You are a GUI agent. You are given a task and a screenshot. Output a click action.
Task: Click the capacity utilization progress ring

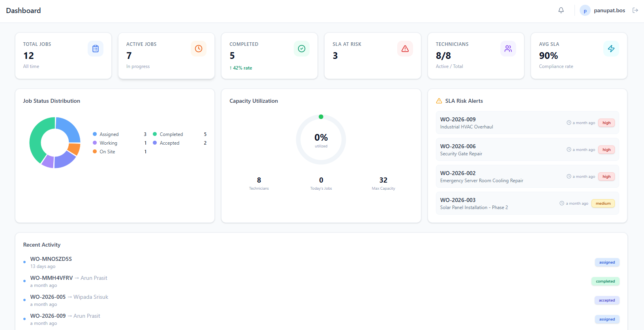[321, 140]
